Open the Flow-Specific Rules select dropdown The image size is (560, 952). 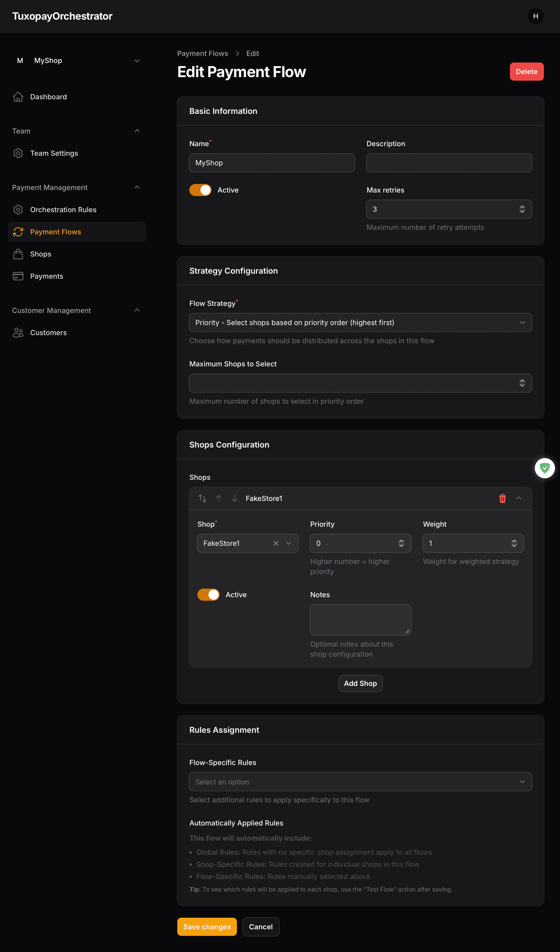coord(360,782)
